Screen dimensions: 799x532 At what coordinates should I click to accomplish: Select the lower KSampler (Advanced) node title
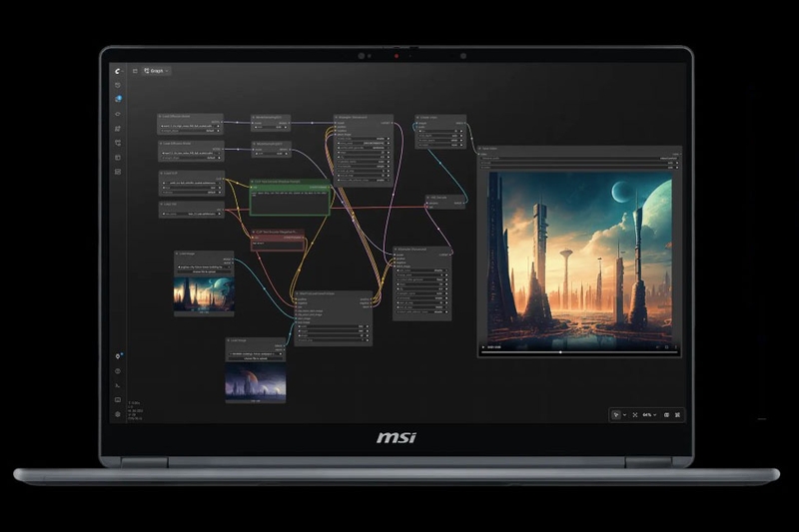tap(412, 250)
